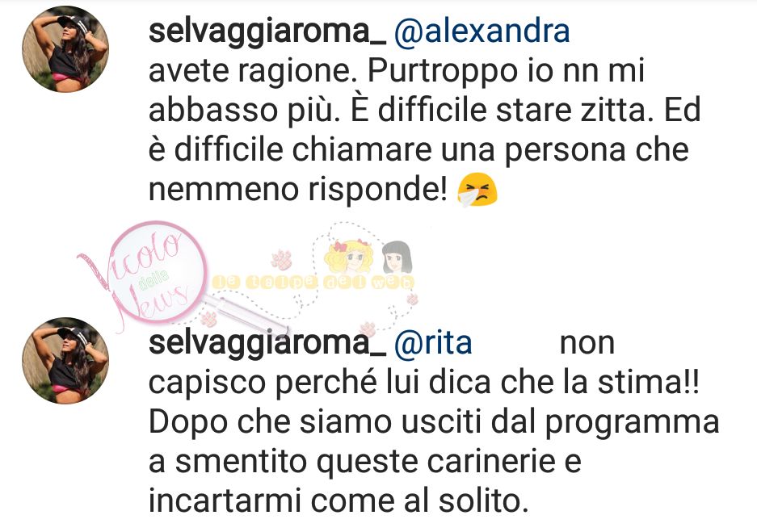Screen dimensions: 757x532
Task: Select the line ending 'nemmeno risponde!'
Action: 323,190
